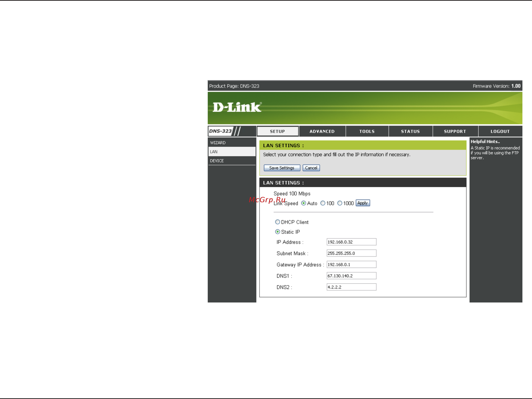Switch to the ADVANCED tab
The width and height of the screenshot is (532, 399).
click(322, 131)
